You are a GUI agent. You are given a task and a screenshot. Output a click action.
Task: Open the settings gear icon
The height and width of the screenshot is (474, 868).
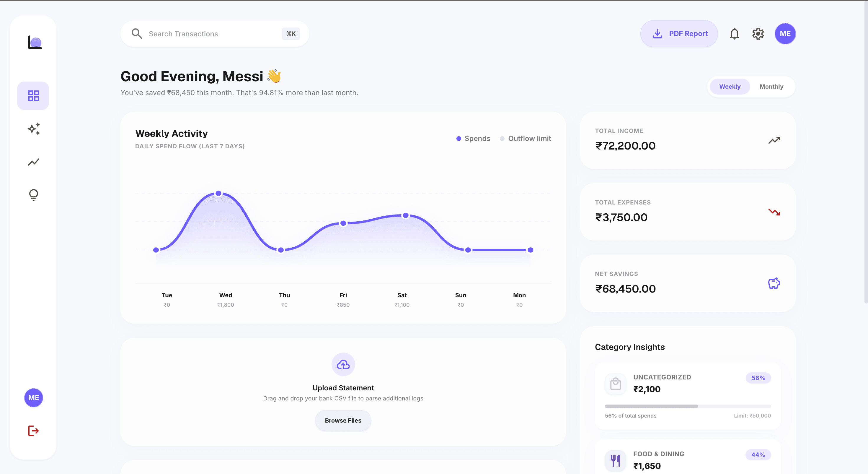758,33
